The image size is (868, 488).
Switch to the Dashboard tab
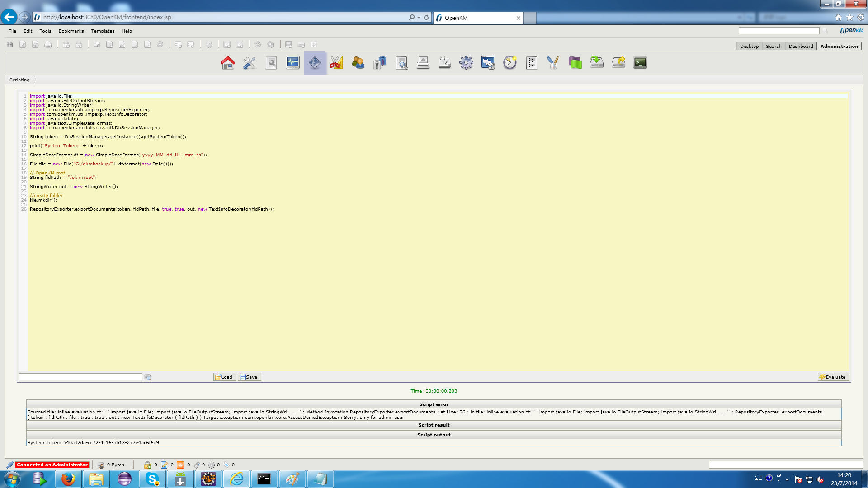pos(801,47)
